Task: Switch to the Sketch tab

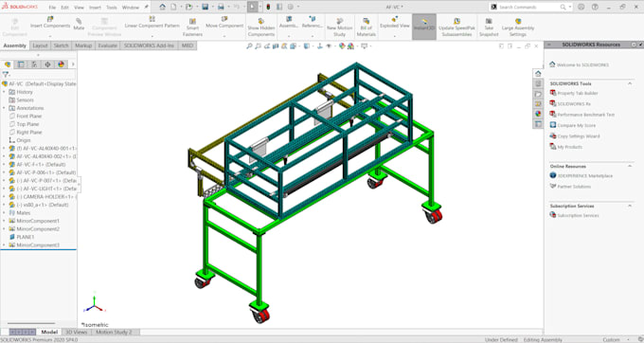Action: 61,45
